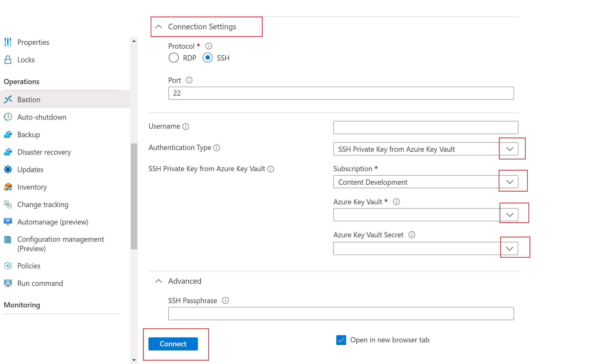
Task: Click the Disaster recovery icon in sidebar
Action: [8, 152]
